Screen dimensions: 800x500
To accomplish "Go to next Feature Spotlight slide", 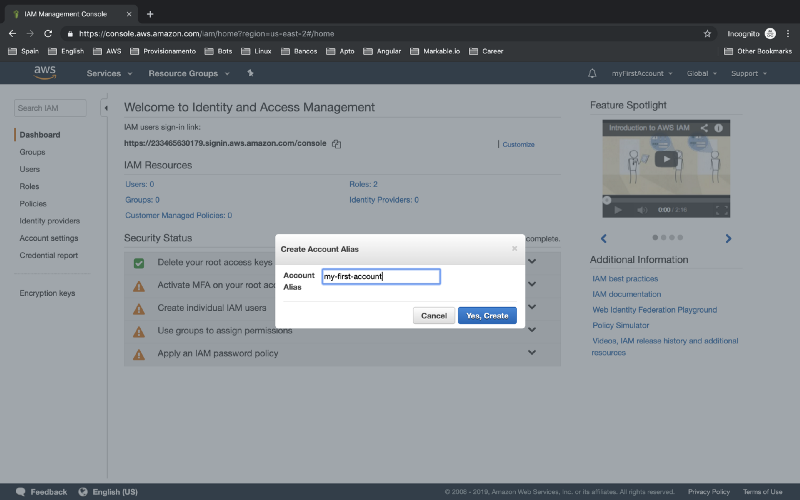I will click(x=728, y=238).
